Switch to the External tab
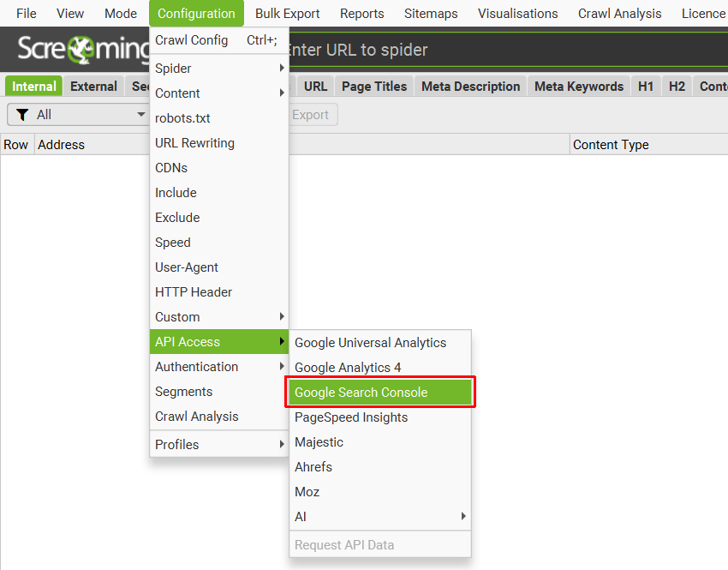Viewport: 728px width, 570px height. click(93, 86)
